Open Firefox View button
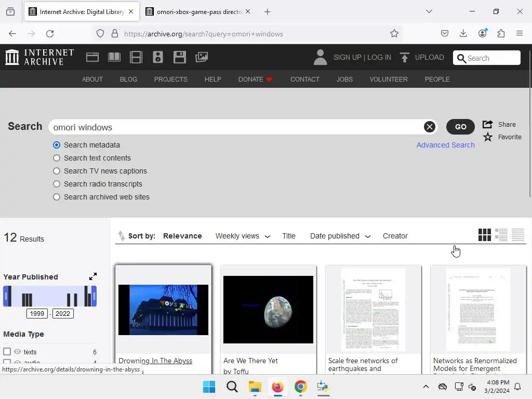532x399 pixels. tap(10, 11)
